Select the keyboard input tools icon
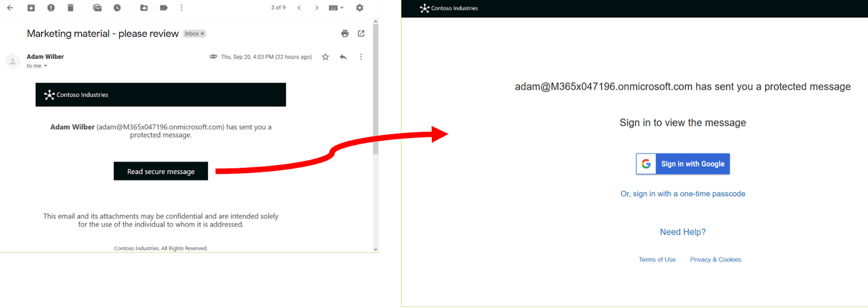This screenshot has width=868, height=308. click(x=333, y=8)
